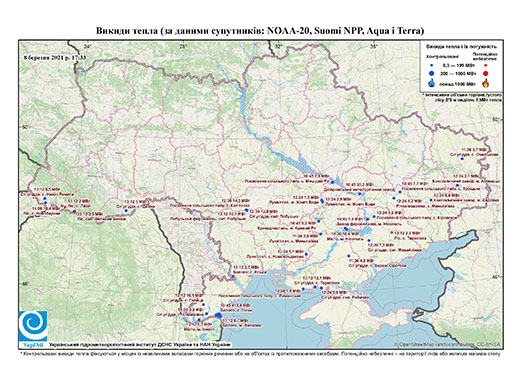This screenshot has height=368, width=520.
Task: Click the two red markers in western Carpathians
Action: coord(63,207)
